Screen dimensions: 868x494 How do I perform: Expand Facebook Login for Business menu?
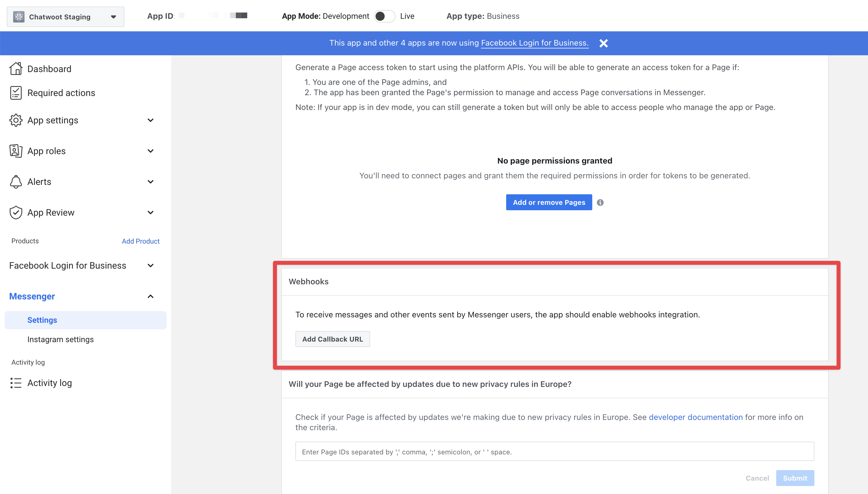pos(151,265)
